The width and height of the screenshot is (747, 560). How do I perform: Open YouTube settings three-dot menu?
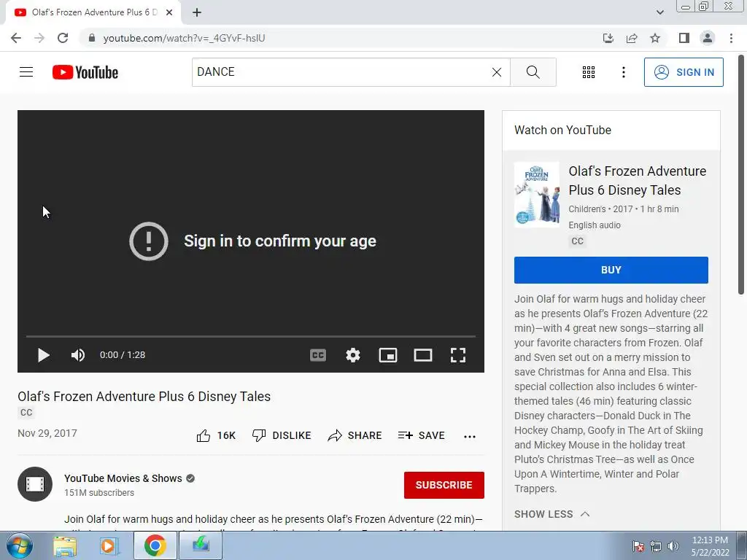[x=623, y=72]
